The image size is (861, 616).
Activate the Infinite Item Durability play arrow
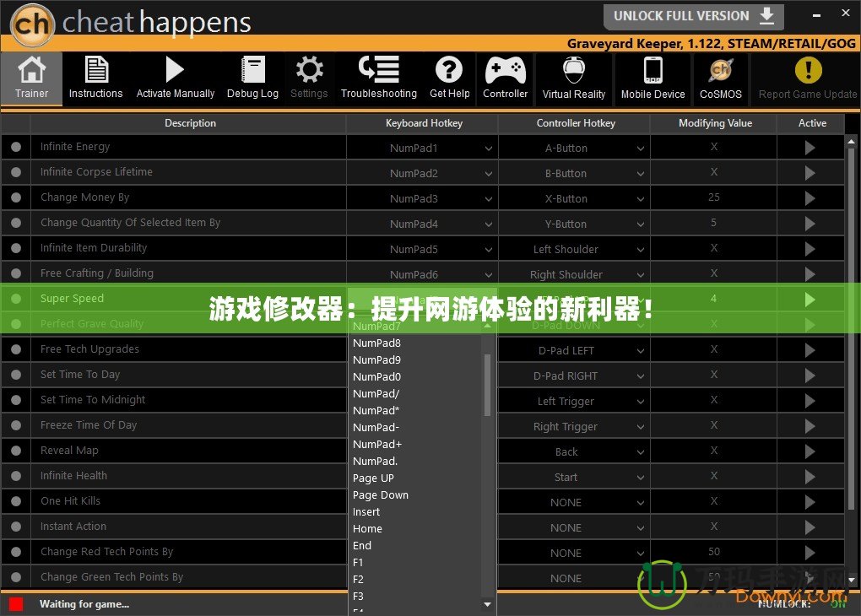[810, 249]
